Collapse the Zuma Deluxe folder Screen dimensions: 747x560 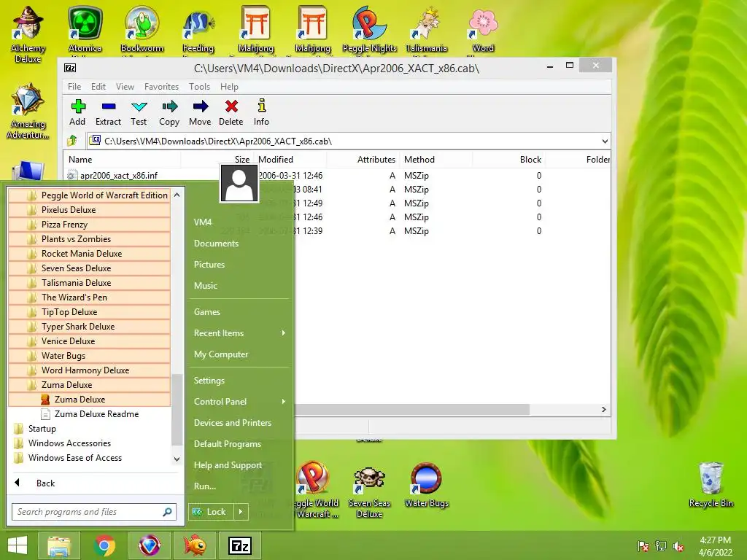coord(90,385)
